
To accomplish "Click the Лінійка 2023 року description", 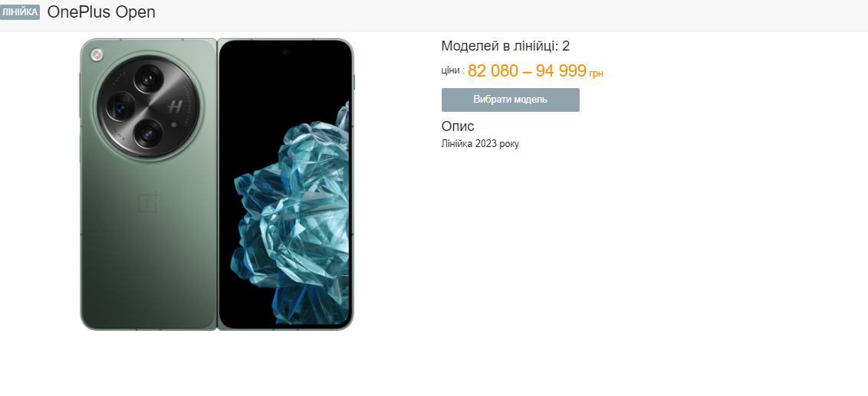I will 480,144.
